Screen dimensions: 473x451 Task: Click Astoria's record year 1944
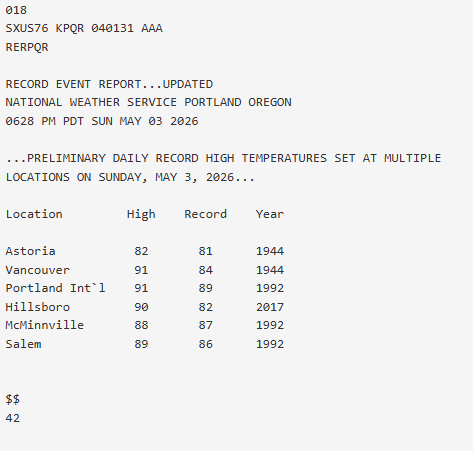[x=270, y=251]
